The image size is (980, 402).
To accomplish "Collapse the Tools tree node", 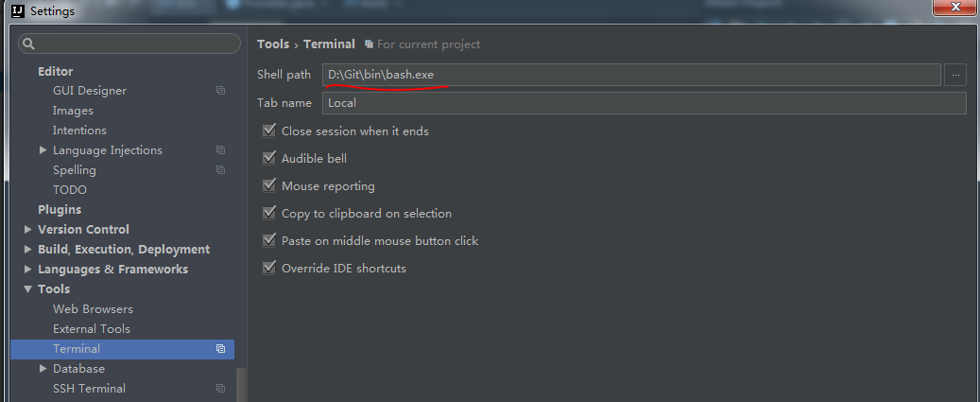I will click(27, 288).
